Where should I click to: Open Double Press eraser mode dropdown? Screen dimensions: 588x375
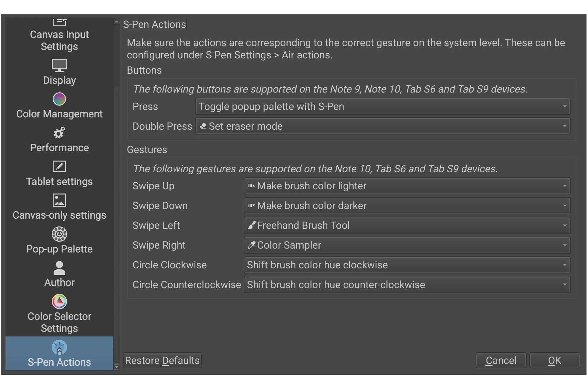(383, 126)
